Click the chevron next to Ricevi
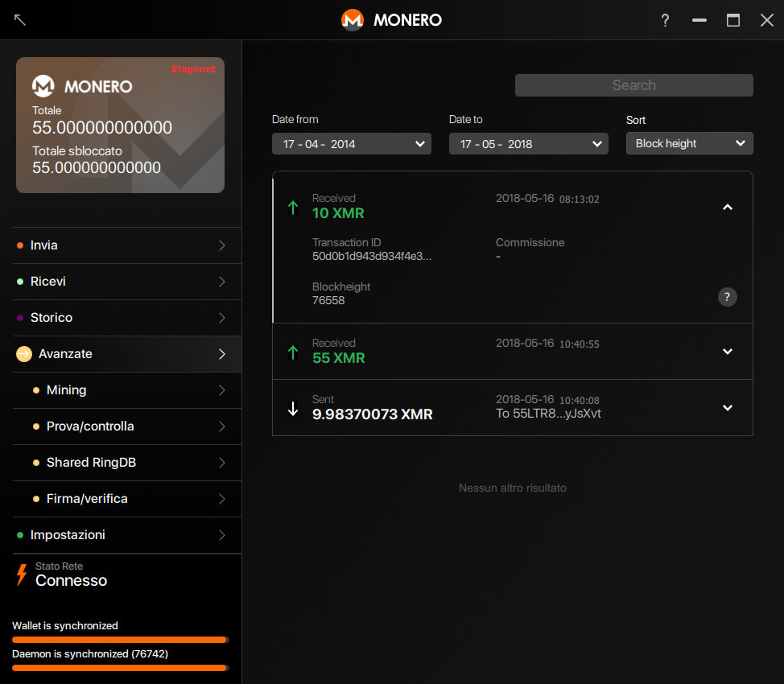Screen dimensions: 784x684 (222, 282)
